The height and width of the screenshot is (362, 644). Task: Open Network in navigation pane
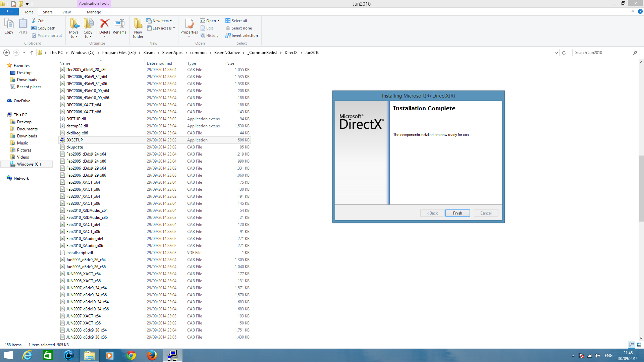tap(21, 178)
